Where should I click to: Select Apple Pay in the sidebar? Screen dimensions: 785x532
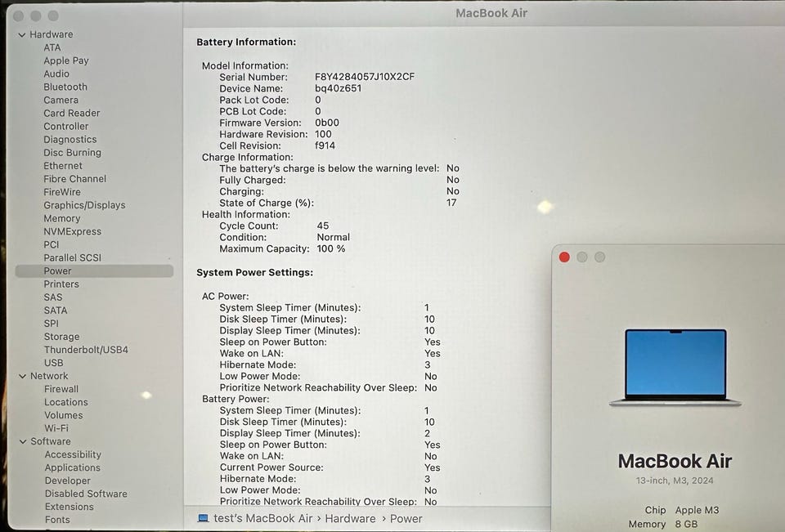click(66, 60)
